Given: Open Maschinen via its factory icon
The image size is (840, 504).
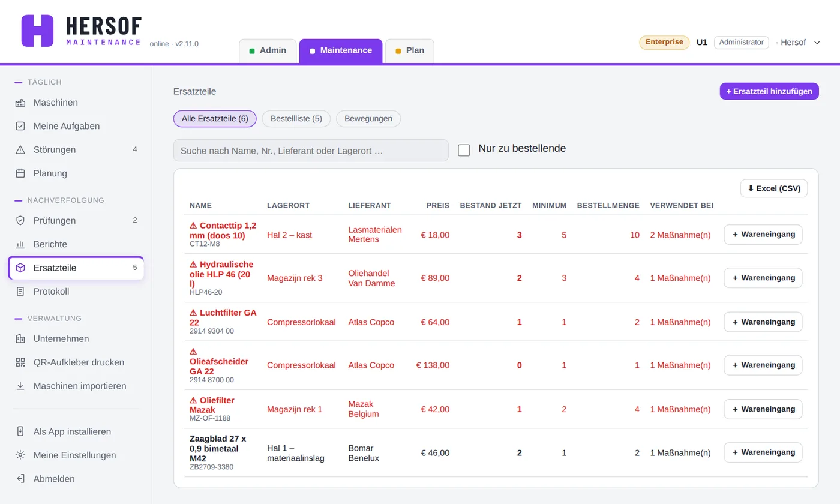Looking at the screenshot, I should pyautogui.click(x=20, y=103).
